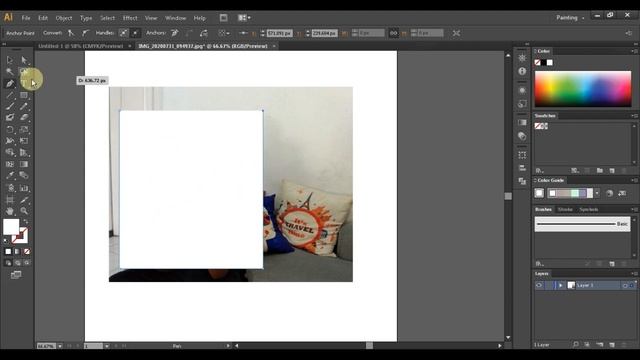Select the Scale tool
Image resolution: width=640 pixels, height=360 pixels.
click(x=24, y=129)
